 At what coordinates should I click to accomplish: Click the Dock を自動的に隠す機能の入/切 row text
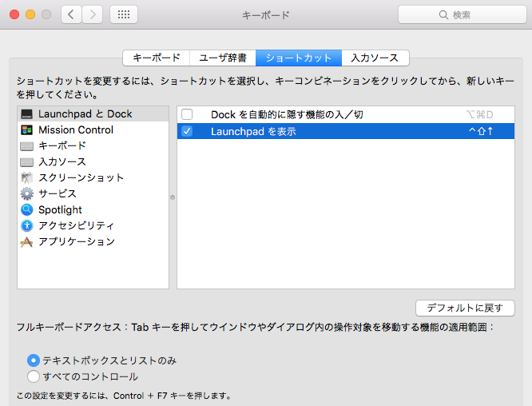pyautogui.click(x=287, y=115)
